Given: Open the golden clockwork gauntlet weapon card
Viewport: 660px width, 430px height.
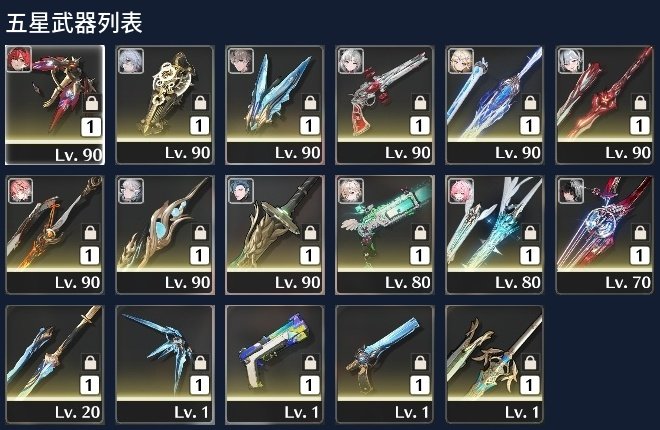Looking at the screenshot, I should pyautogui.click(x=165, y=105).
